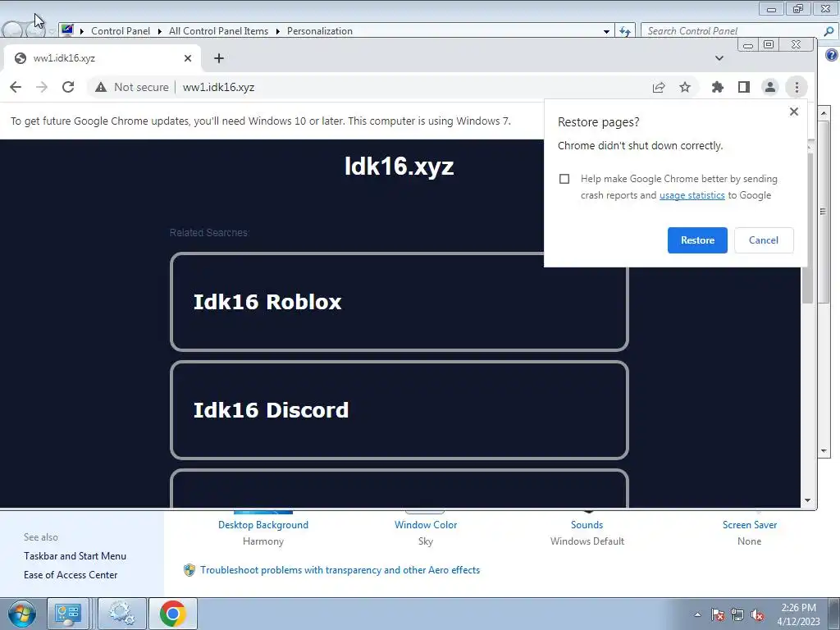Select the ww1.idk16.xyz browser tab
This screenshot has height=630, width=840.
click(102, 58)
